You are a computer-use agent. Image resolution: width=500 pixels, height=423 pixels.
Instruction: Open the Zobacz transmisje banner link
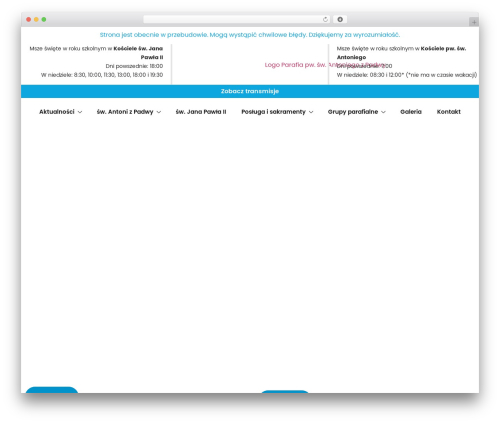click(250, 91)
